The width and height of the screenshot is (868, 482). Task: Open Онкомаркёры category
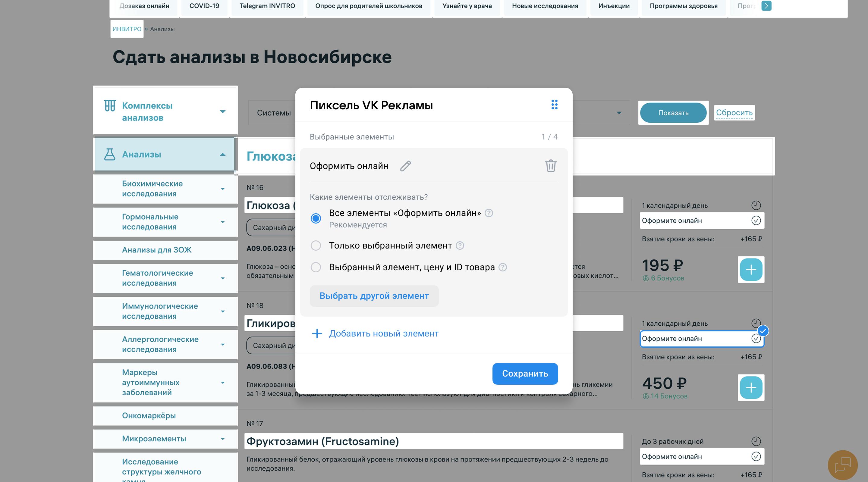(149, 416)
